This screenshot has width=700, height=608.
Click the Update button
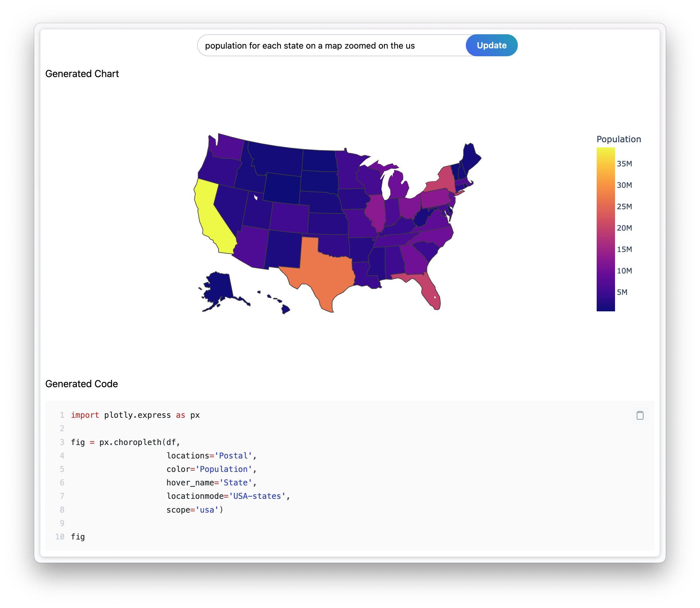491,46
